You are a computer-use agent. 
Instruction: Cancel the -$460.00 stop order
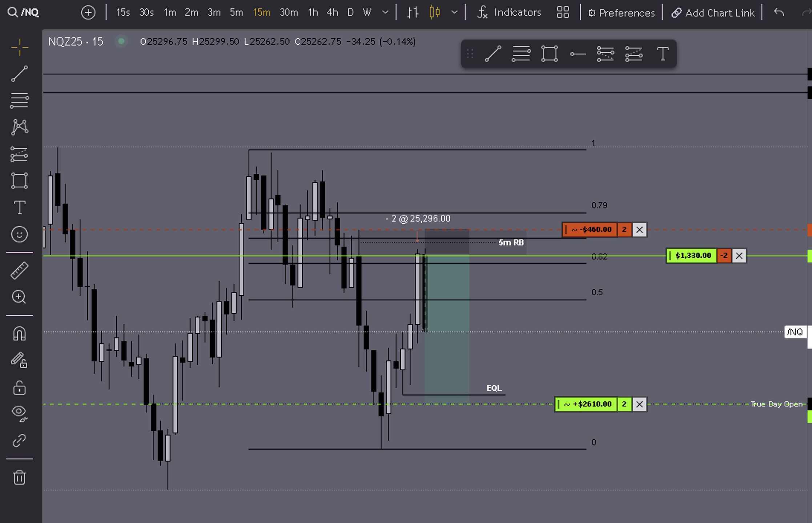pos(640,230)
